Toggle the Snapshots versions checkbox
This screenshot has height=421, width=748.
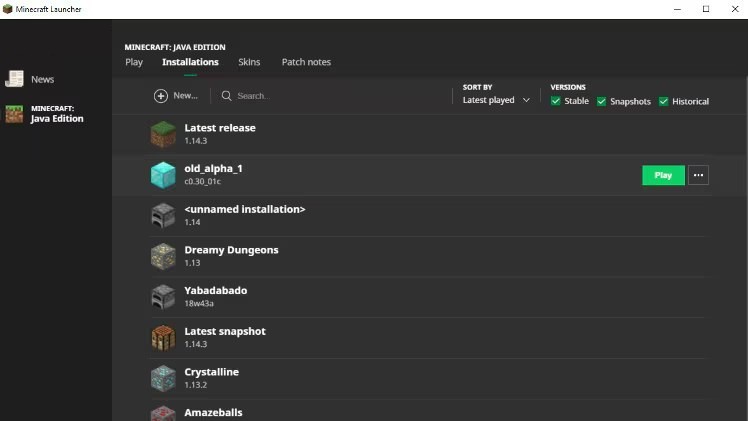[x=602, y=101]
